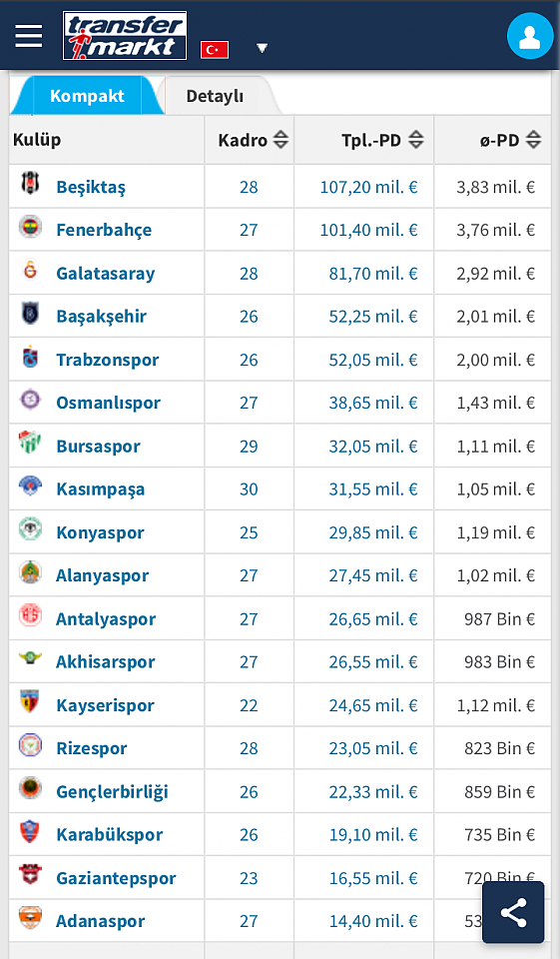Viewport: 560px width, 959px height.
Task: Click the Kayserispor club crest
Action: tap(30, 701)
